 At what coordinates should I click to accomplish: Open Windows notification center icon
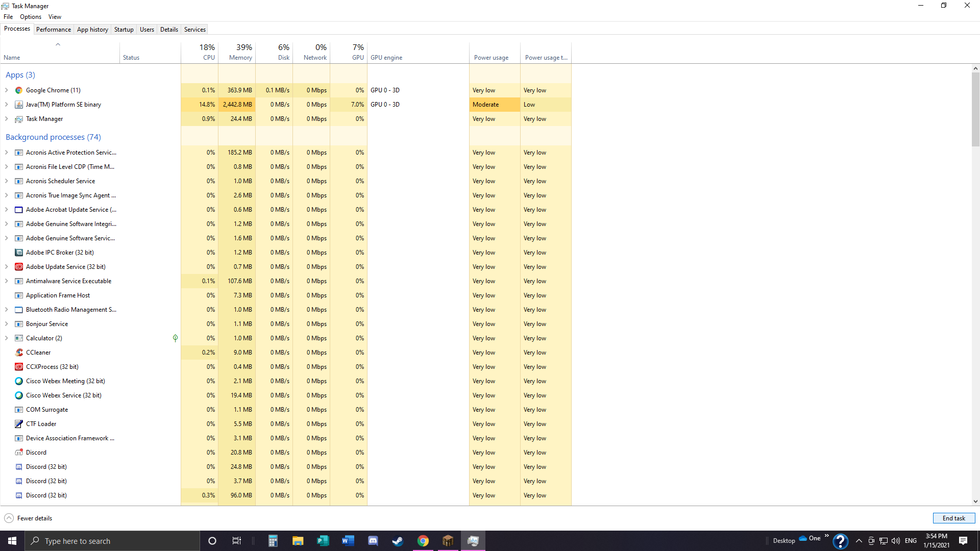[x=963, y=541]
